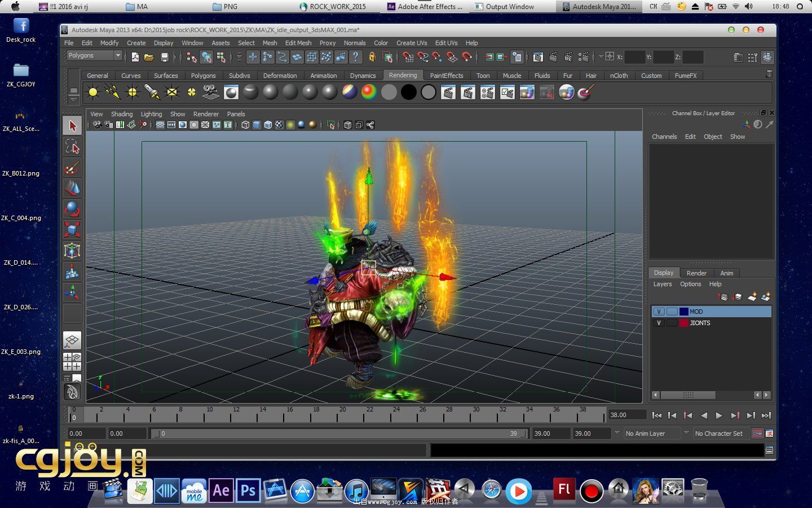Open the Rendering shelf tab
The height and width of the screenshot is (508, 812).
403,75
